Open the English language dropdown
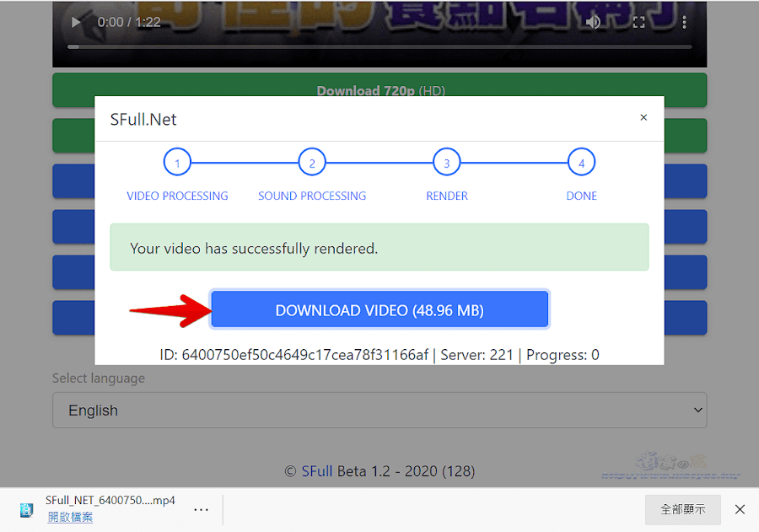Viewport: 759px width, 532px height. [379, 410]
